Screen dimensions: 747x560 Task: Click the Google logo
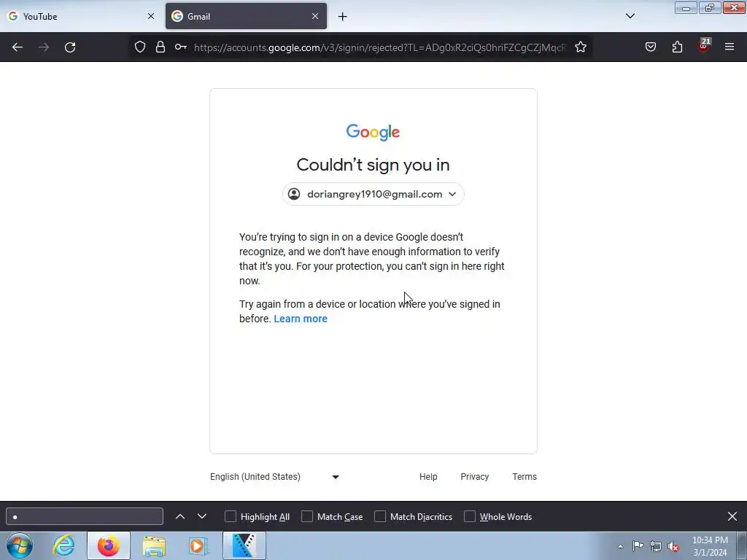point(373,132)
